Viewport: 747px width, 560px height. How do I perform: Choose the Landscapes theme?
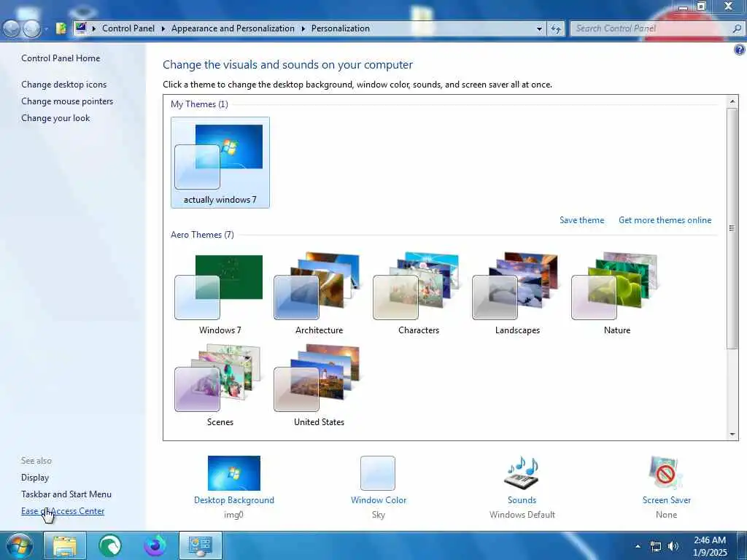tap(517, 293)
